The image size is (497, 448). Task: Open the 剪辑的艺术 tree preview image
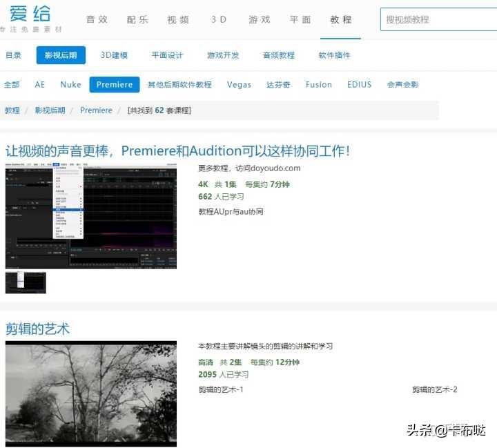pos(91,393)
